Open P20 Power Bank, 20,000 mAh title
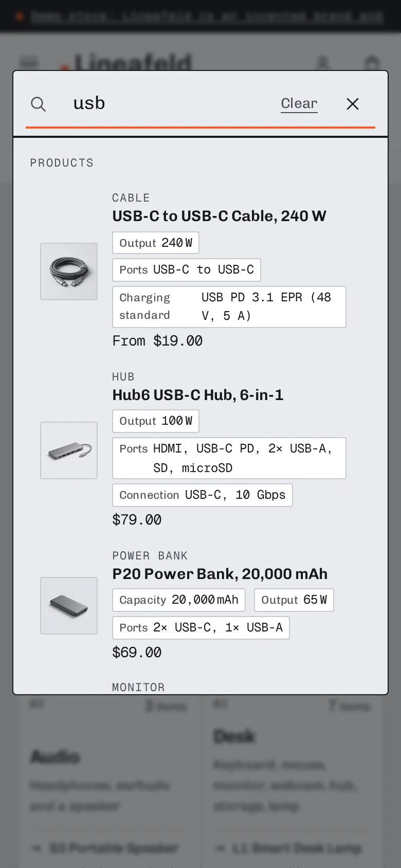The height and width of the screenshot is (868, 401). (x=220, y=574)
